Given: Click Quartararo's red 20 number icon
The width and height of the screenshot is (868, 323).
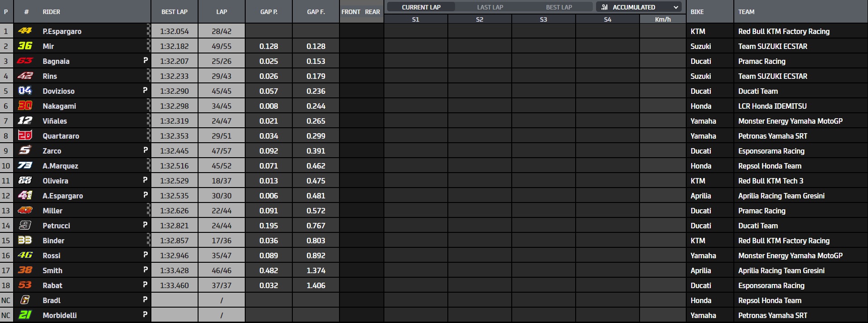Looking at the screenshot, I should tap(25, 135).
